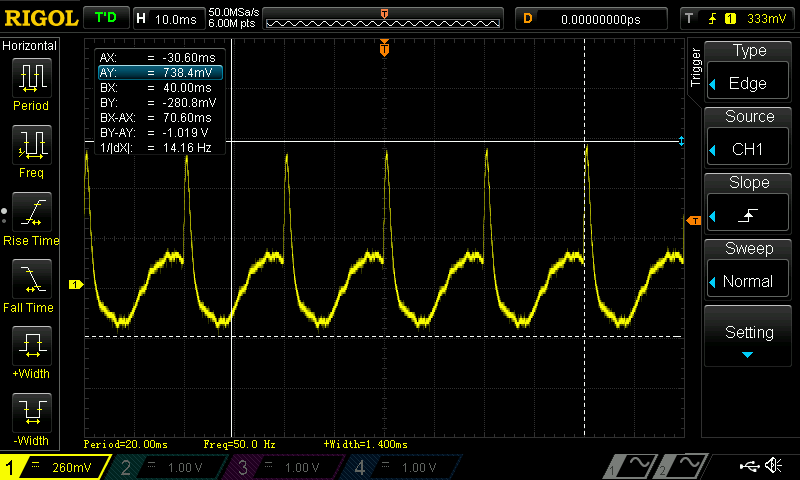
Task: Click the waveform memory position bar
Action: 385,19
